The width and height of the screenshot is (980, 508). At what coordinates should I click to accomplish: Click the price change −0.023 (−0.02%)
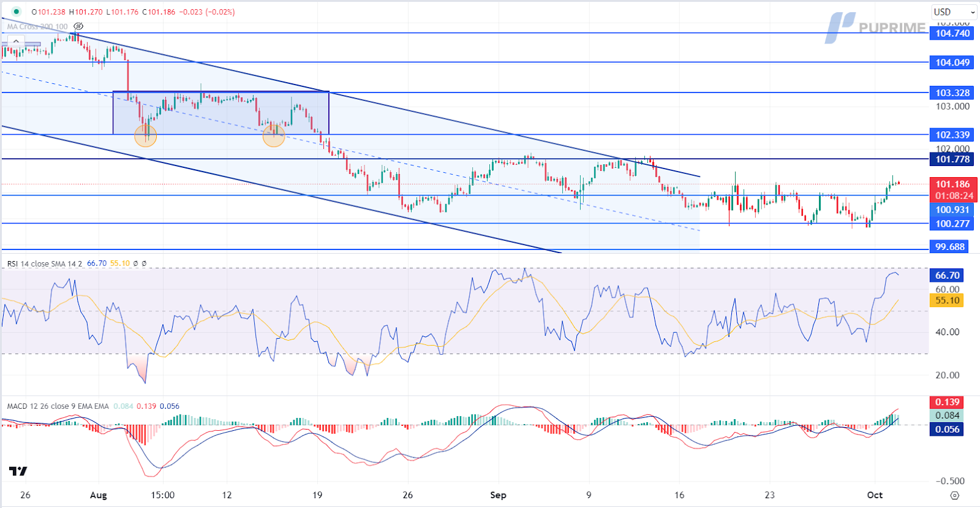coord(207,12)
